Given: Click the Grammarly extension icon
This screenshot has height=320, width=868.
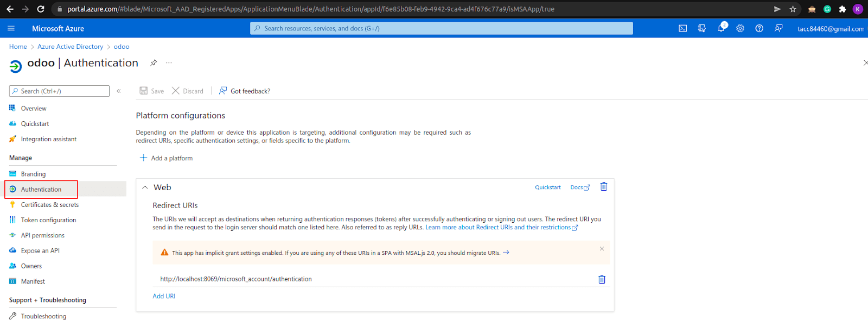Looking at the screenshot, I should pyautogui.click(x=827, y=9).
